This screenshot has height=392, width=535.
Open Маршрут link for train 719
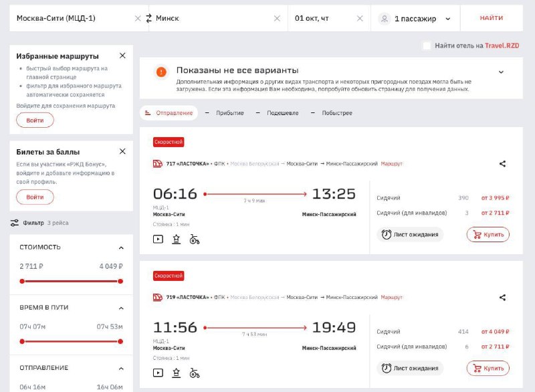pyautogui.click(x=392, y=298)
